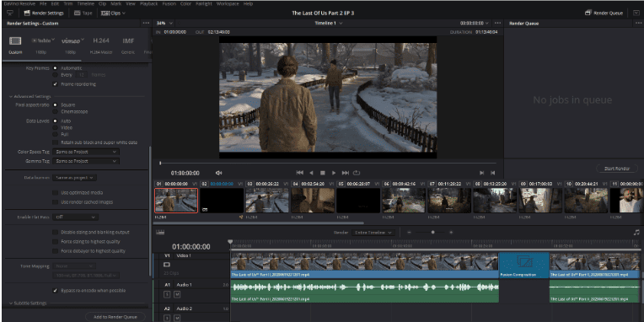The height and width of the screenshot is (322, 644).
Task: Select Full data levels option
Action: (55, 134)
